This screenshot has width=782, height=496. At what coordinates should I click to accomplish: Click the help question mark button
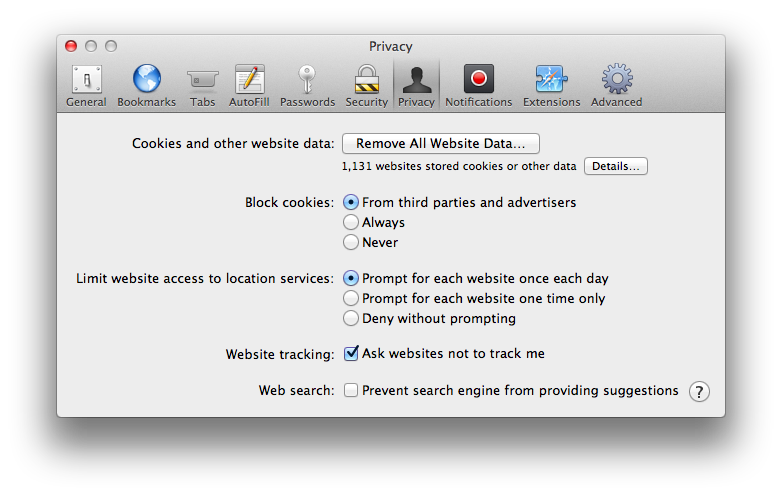[x=699, y=392]
